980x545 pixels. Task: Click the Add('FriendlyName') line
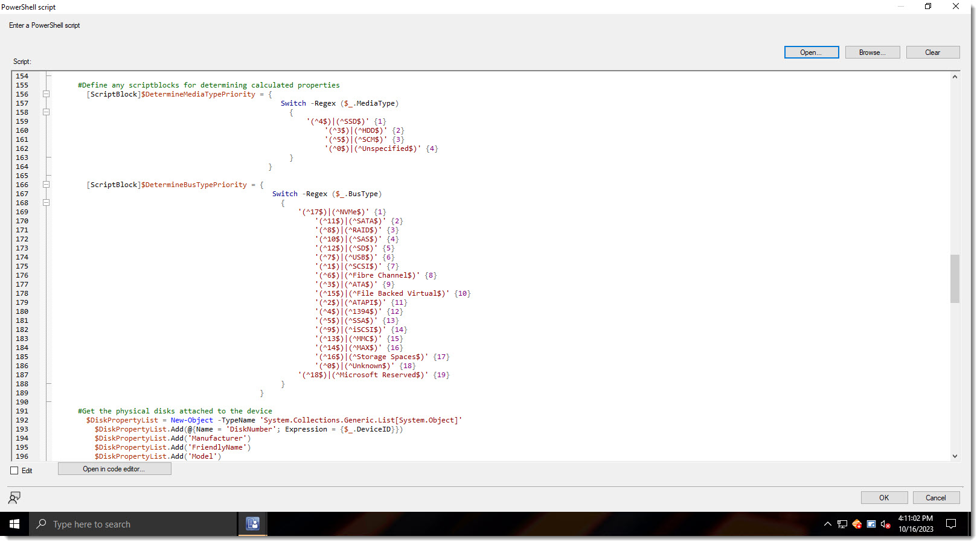pos(173,447)
